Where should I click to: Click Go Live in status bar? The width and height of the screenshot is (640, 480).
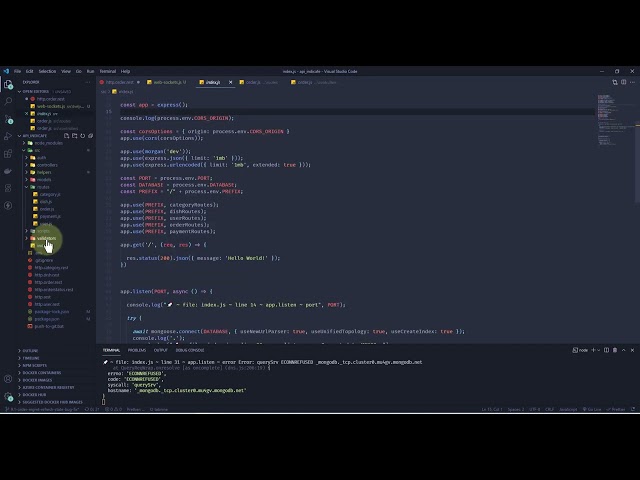pos(592,409)
